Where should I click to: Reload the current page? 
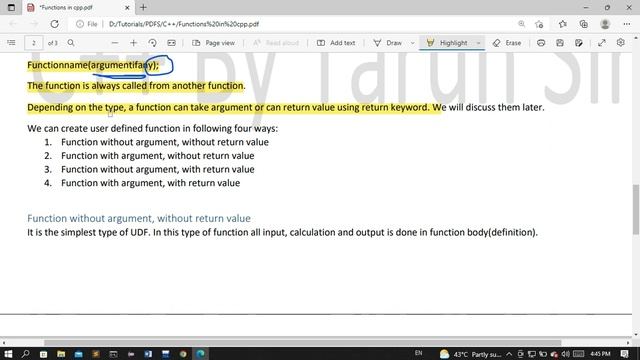(x=54, y=24)
